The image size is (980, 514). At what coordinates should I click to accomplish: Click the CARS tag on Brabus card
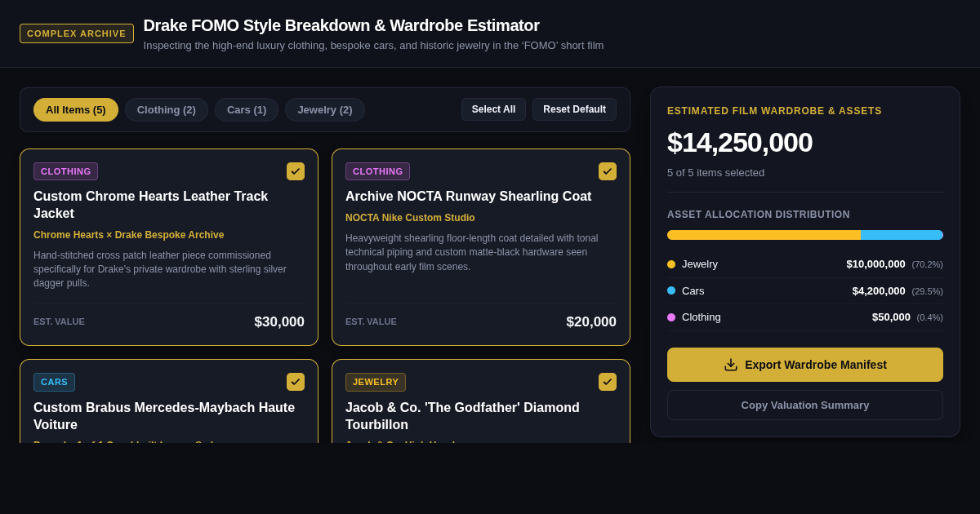point(54,382)
